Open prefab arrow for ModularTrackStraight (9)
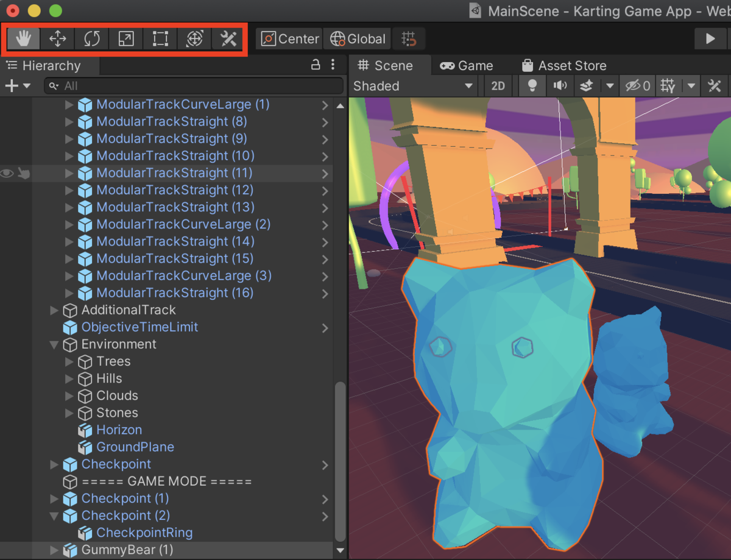 point(325,139)
